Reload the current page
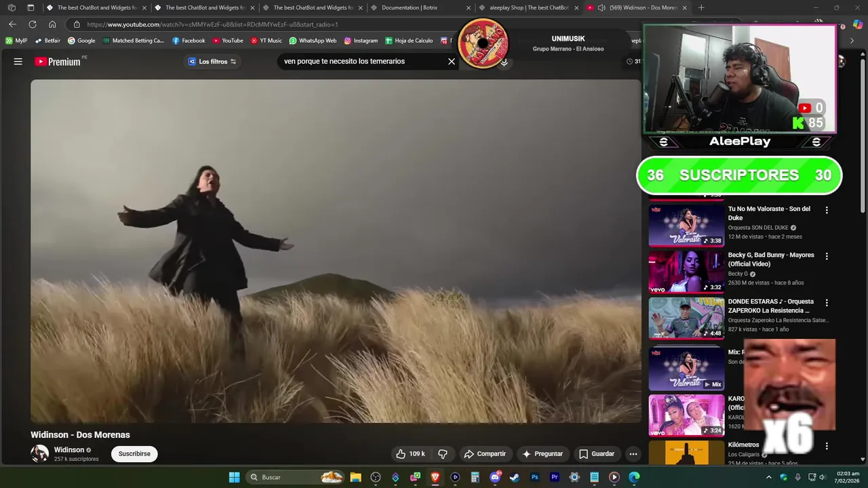This screenshot has height=488, width=868. [32, 24]
